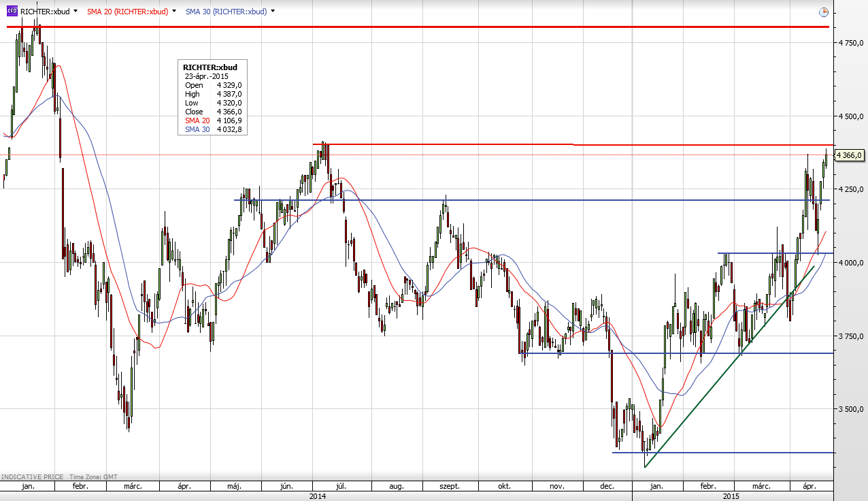Click the 2014 year label on time axis
868x501 pixels.
click(x=317, y=496)
